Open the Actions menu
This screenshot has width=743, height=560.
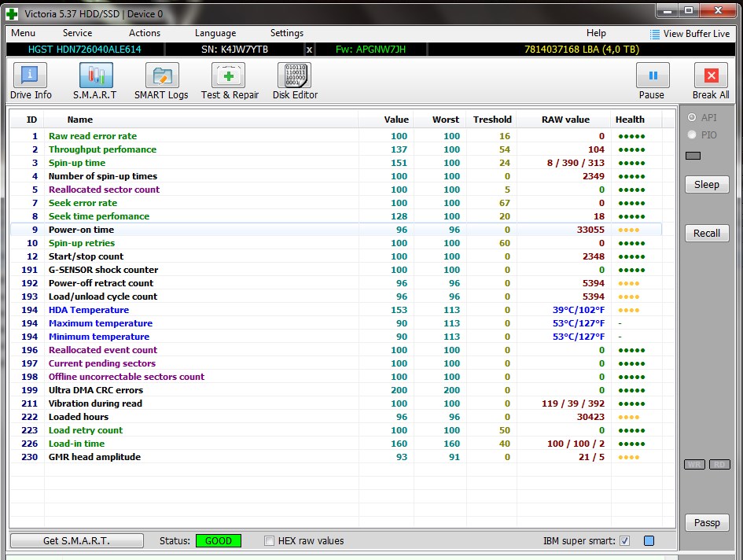(145, 33)
